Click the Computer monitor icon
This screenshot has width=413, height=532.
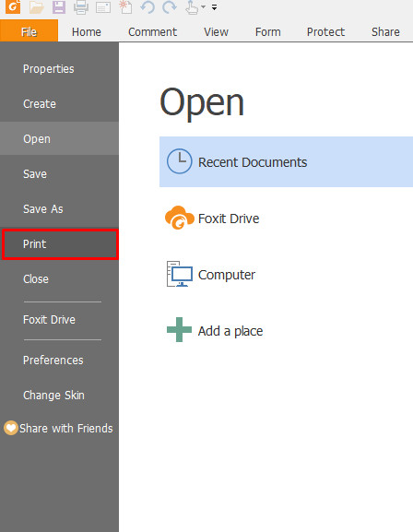tap(180, 274)
